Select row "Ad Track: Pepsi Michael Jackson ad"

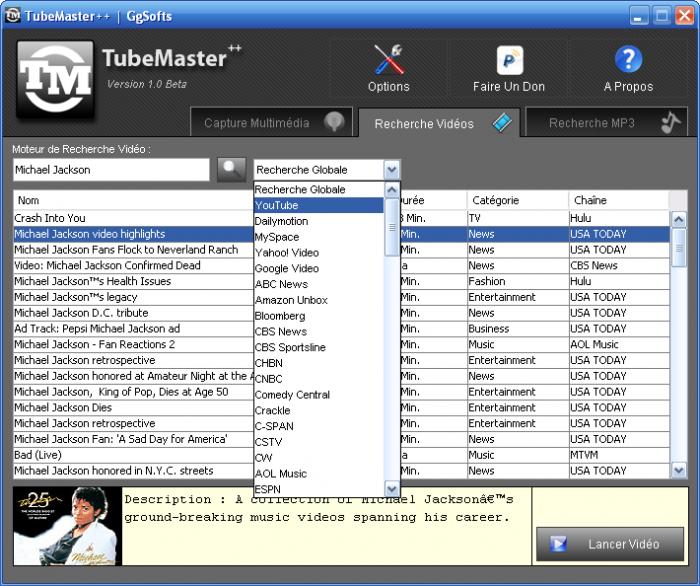tap(342, 329)
